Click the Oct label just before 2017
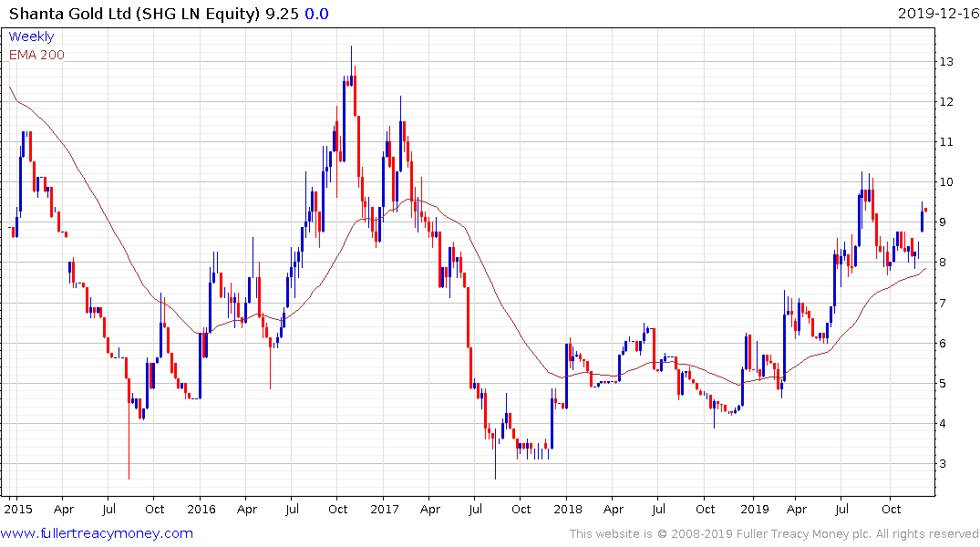Image resolution: width=980 pixels, height=547 pixels. pyautogui.click(x=337, y=509)
